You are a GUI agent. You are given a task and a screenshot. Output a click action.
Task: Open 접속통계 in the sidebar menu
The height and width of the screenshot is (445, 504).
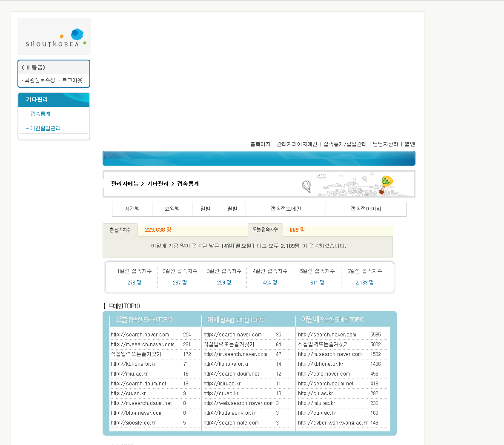point(40,114)
